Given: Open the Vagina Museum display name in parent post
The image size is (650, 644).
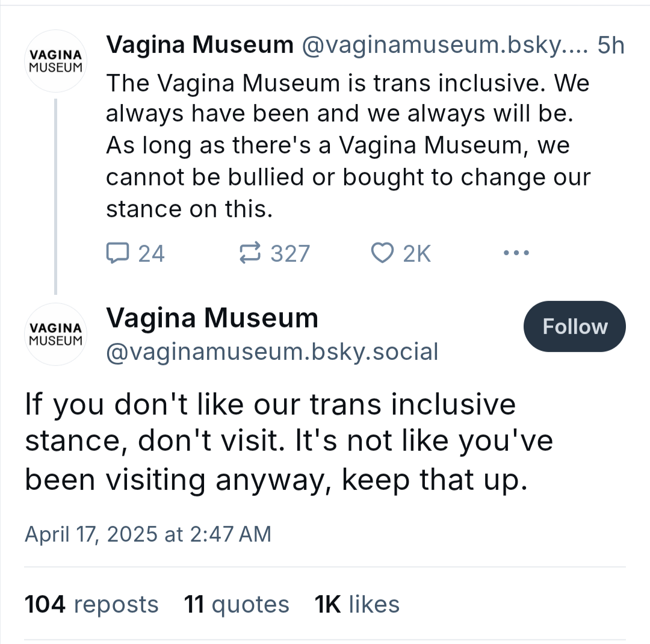Looking at the screenshot, I should click(x=200, y=45).
